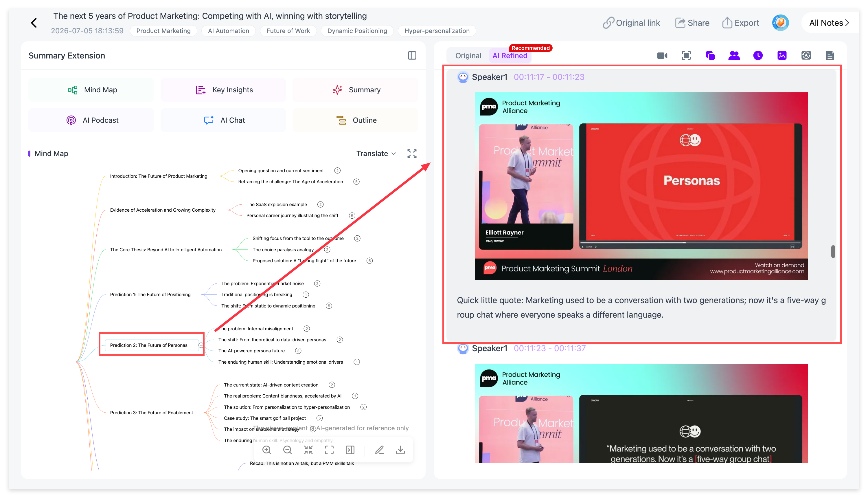Go back using the header back arrow

(x=34, y=23)
